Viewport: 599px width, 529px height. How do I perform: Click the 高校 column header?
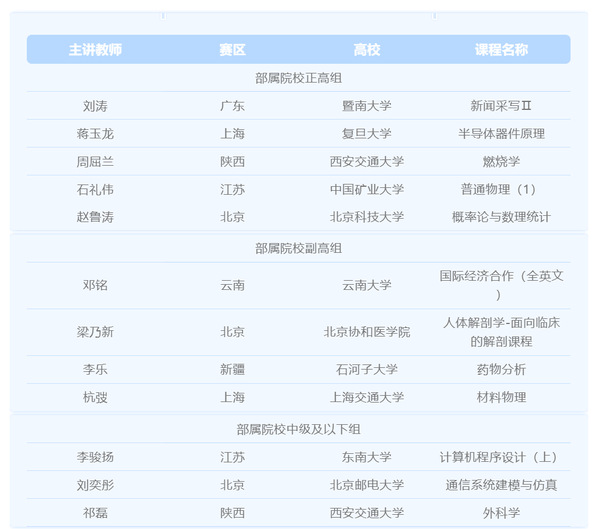tap(367, 50)
